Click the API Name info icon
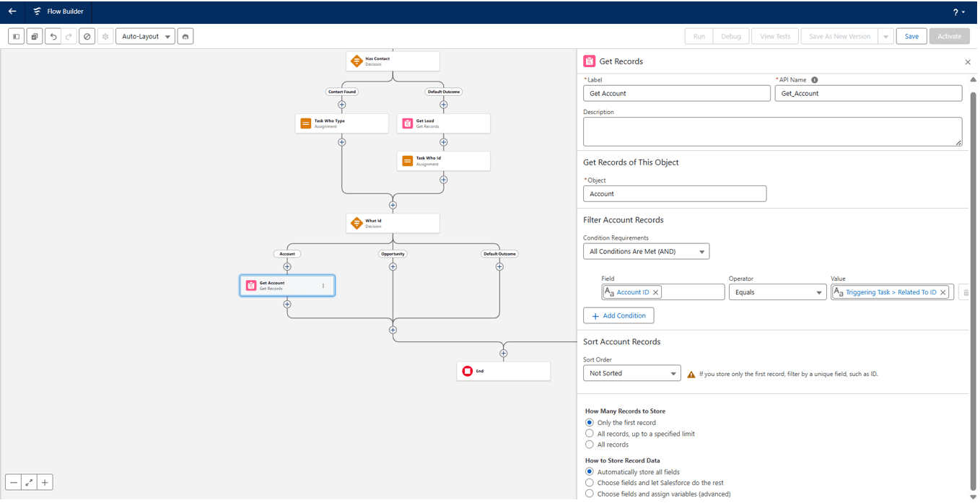The width and height of the screenshot is (980, 503). tap(814, 80)
